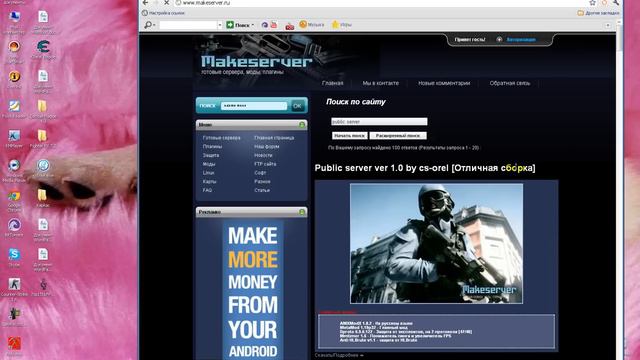Viewport: 640px width, 360px height.
Task: Go to the Главная nav tab
Action: point(332,83)
